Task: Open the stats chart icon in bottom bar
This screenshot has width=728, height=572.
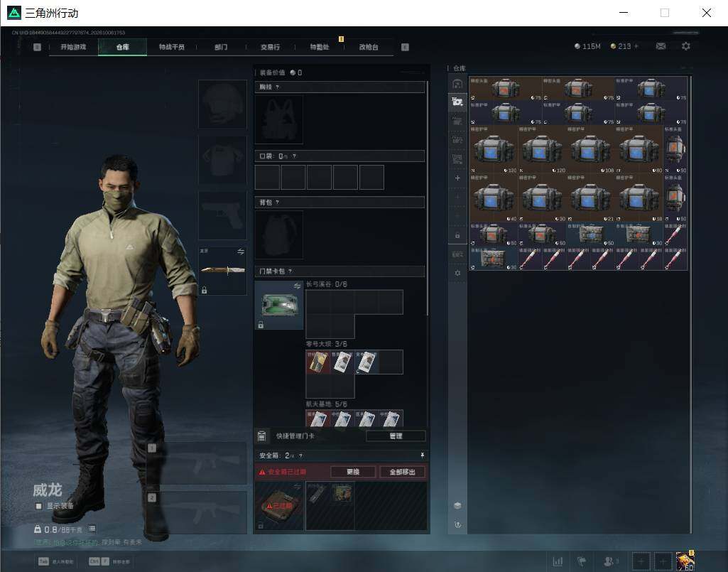Action: (x=558, y=561)
